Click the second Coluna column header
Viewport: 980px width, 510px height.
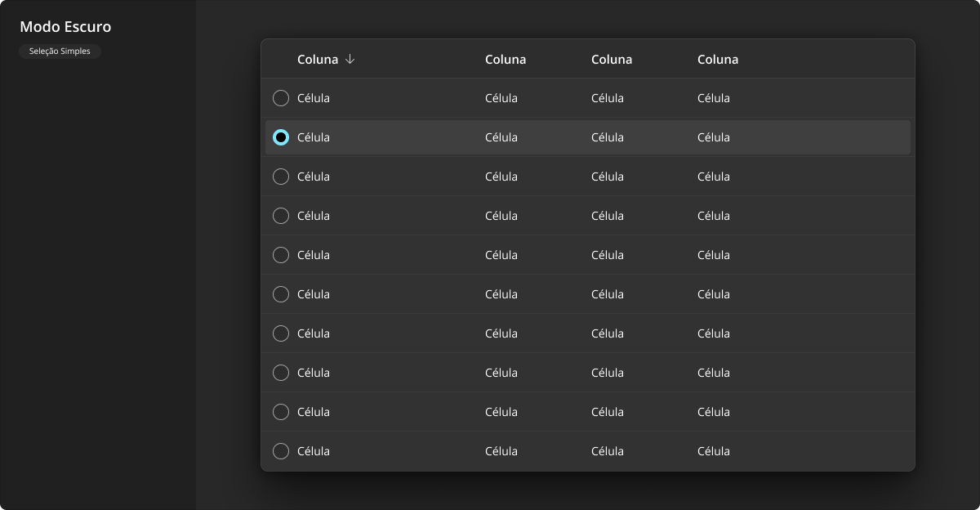tap(506, 59)
